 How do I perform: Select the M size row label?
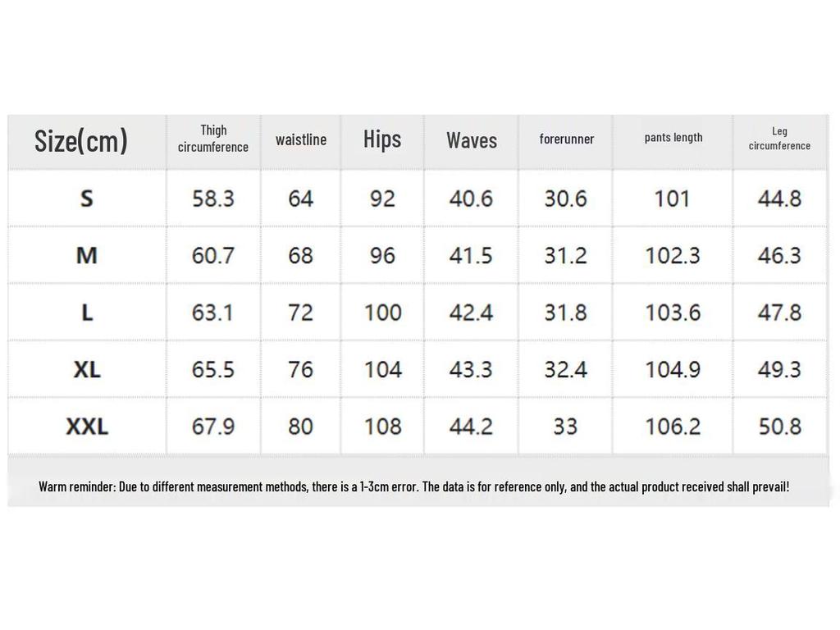click(x=87, y=256)
